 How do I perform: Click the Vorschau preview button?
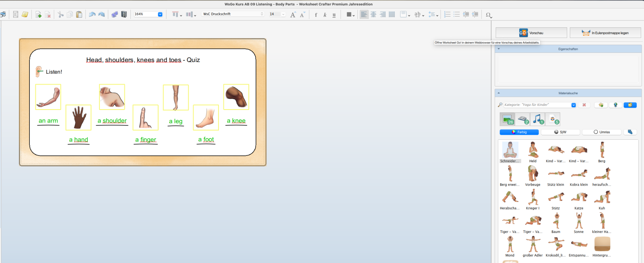pyautogui.click(x=531, y=33)
